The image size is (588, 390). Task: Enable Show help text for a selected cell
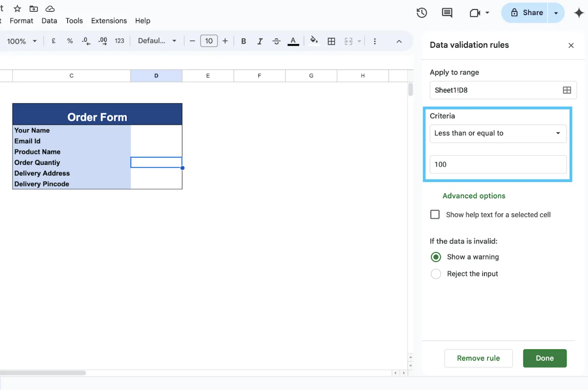[435, 214]
